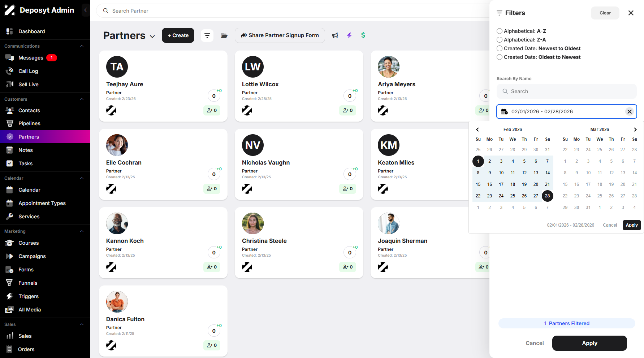Collapse the Calendar sidebar section
This screenshot has height=358, width=644.
(82, 178)
